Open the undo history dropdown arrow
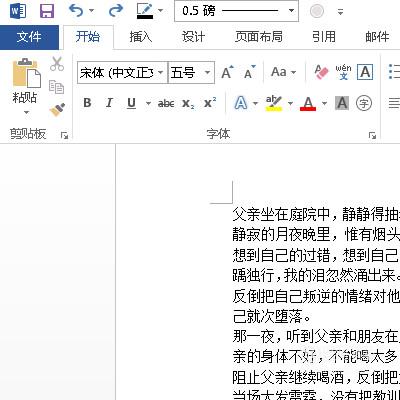The width and height of the screenshot is (400, 400). point(92,11)
